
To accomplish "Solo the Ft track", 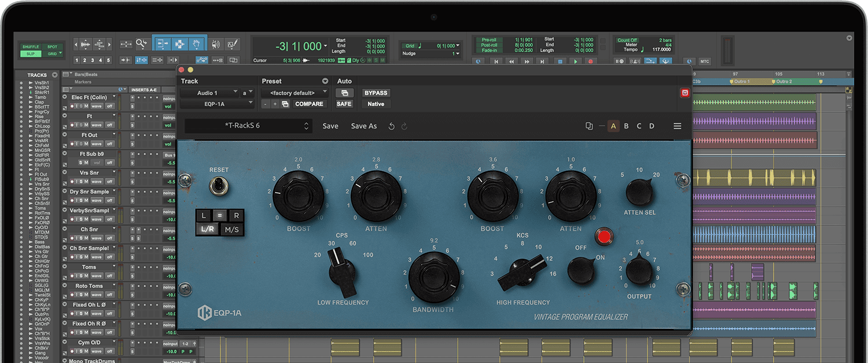I will pos(81,125).
